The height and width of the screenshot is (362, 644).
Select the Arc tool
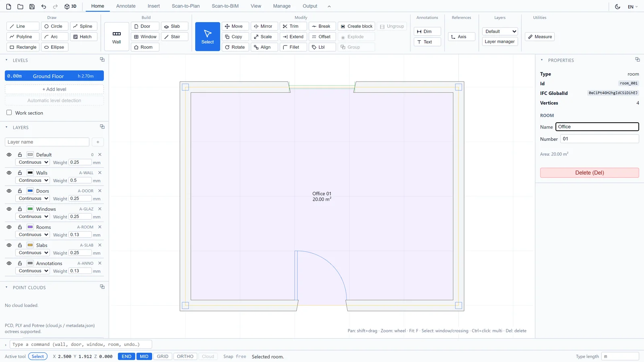[x=54, y=37]
